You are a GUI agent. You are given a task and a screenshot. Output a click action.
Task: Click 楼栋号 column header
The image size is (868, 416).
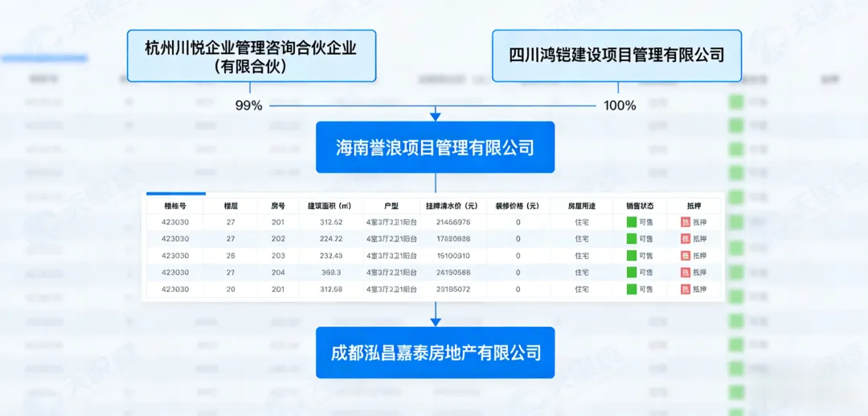(x=175, y=206)
